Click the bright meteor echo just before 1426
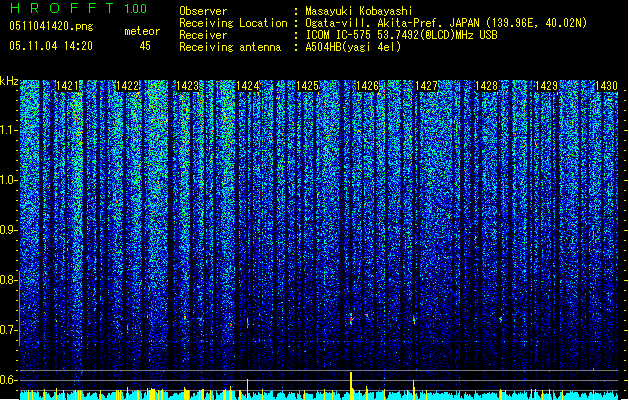Screen dimensions: 629x400 tap(351, 319)
